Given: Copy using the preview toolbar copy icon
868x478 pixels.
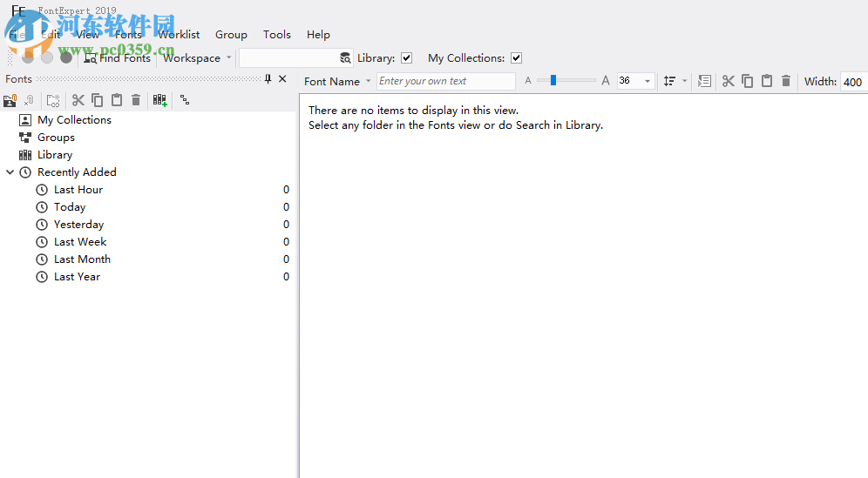Looking at the screenshot, I should 748,81.
